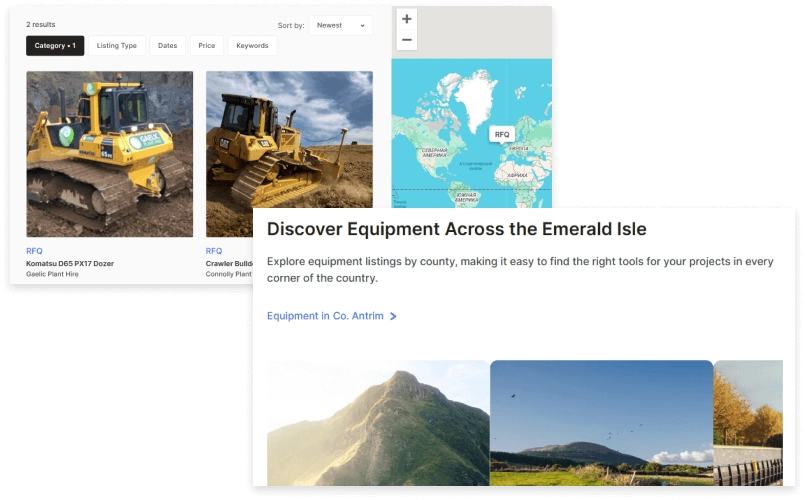Click the RFQ marker on the map
Viewport: 805px width, 500px height.
point(502,134)
